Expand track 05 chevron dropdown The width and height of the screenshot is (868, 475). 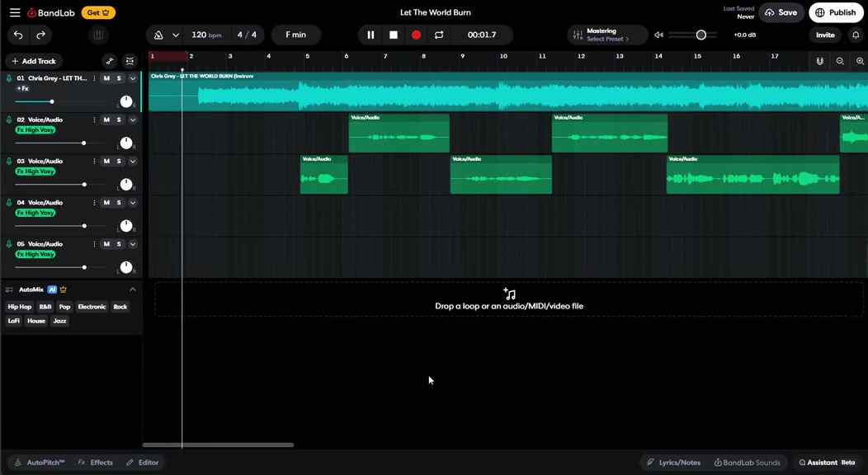(133, 244)
